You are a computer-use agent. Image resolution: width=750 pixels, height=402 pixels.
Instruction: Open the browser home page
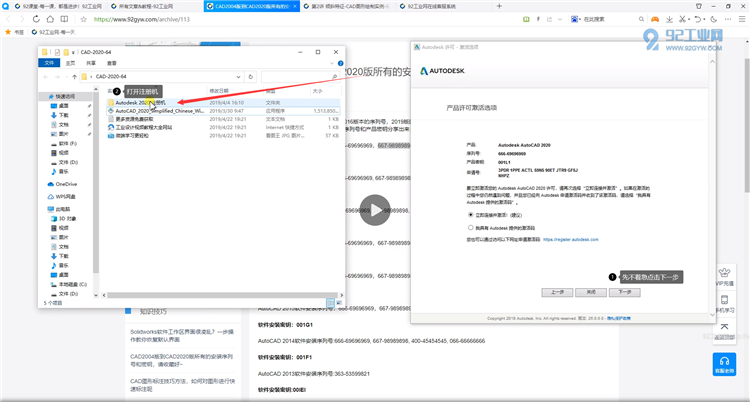(x=50, y=19)
